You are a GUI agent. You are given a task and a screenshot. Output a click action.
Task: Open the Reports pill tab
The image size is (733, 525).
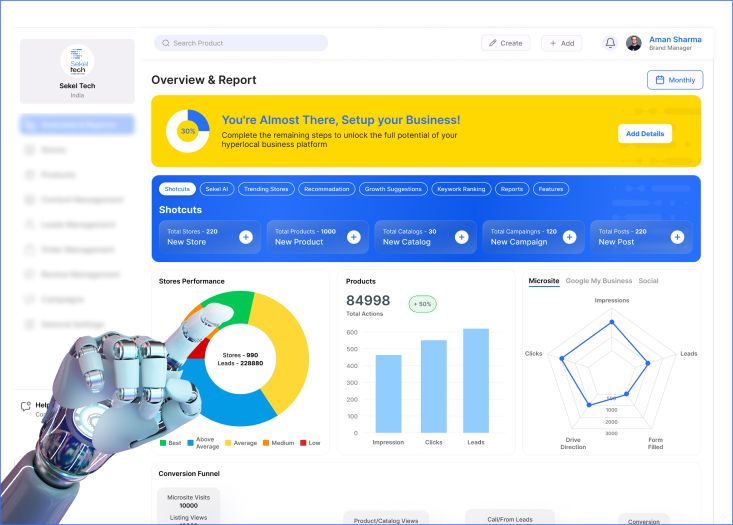(512, 189)
